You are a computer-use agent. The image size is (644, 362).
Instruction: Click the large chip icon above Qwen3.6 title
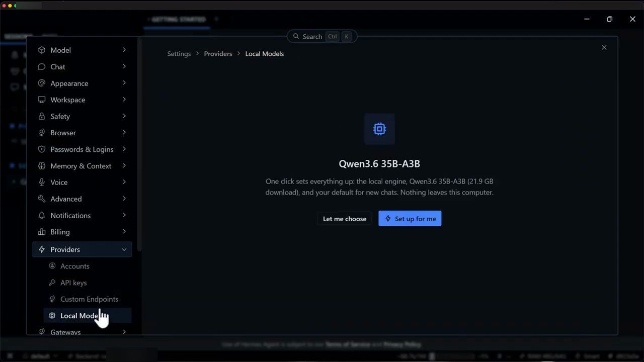point(379,129)
